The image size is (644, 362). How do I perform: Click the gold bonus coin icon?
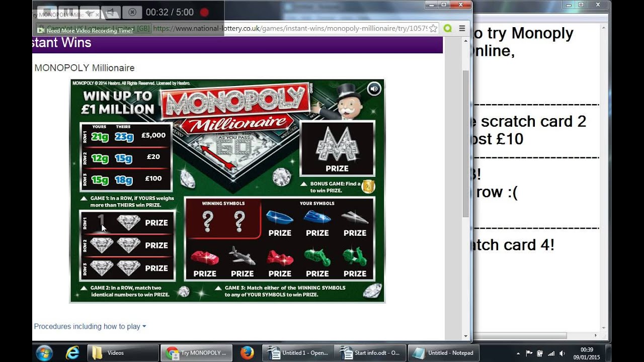368,186
